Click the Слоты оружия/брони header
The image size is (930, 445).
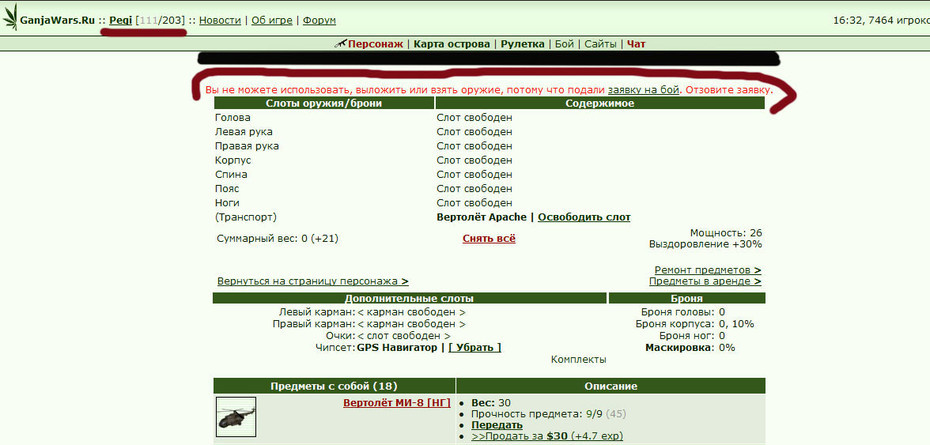pyautogui.click(x=324, y=103)
